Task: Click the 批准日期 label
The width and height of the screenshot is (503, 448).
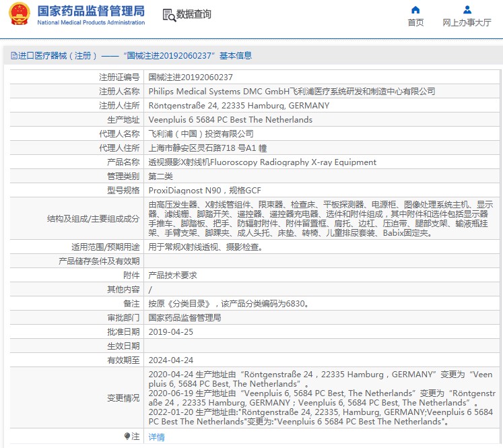Action: [123, 332]
